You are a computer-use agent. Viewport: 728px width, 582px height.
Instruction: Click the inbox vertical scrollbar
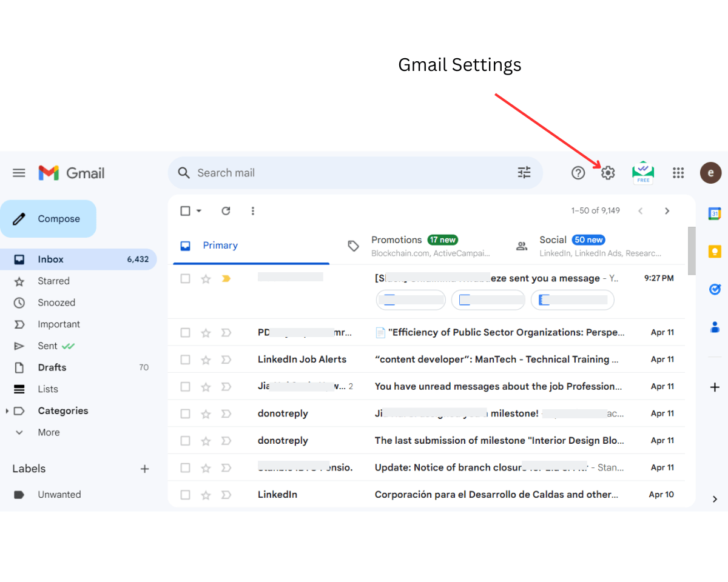tap(692, 251)
